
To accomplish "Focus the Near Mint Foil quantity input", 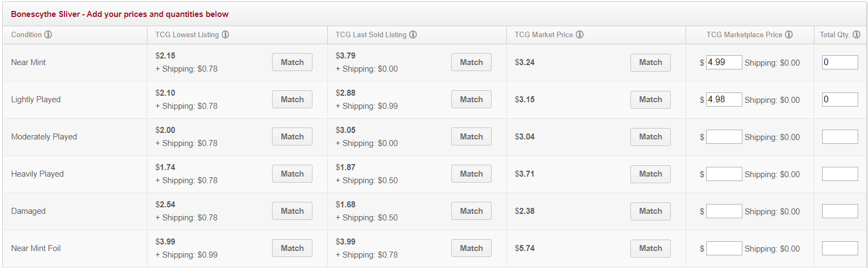I will pyautogui.click(x=840, y=248).
